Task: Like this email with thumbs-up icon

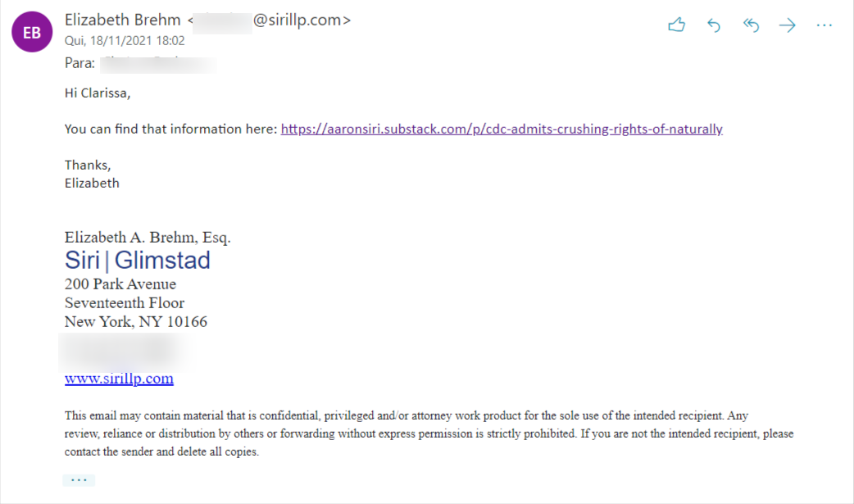Action: pyautogui.click(x=676, y=25)
